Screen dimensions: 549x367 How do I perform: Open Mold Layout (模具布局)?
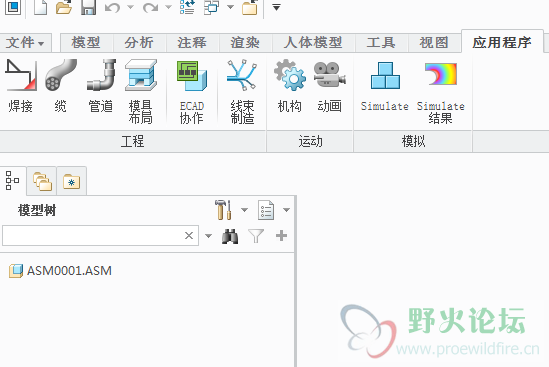pyautogui.click(x=141, y=92)
